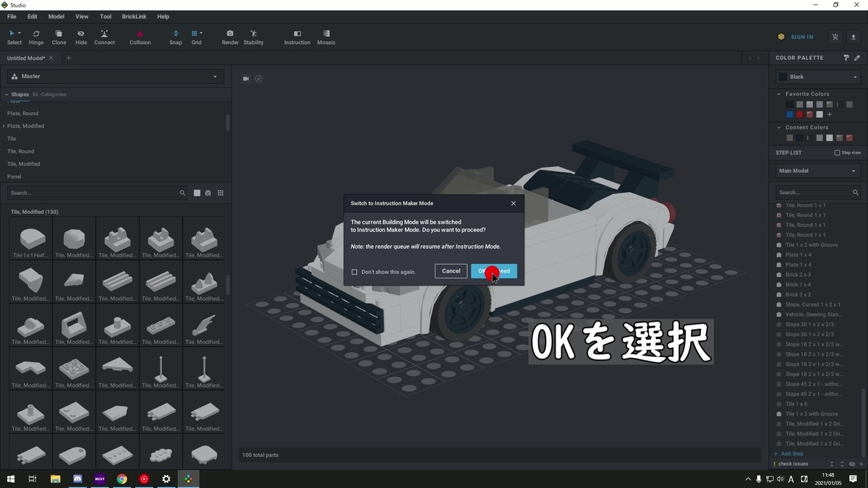Screen dimensions: 868x488
Task: Open the Instruction maker icon
Action: 297,37
